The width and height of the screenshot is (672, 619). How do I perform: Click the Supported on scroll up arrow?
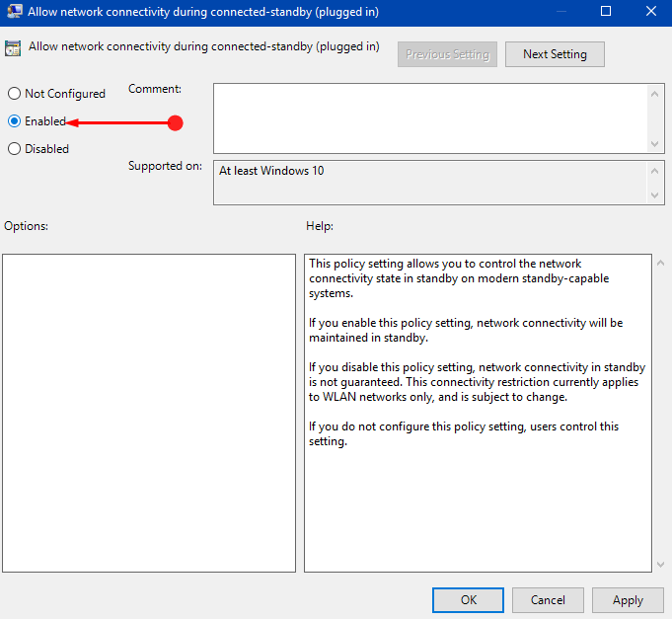click(654, 171)
